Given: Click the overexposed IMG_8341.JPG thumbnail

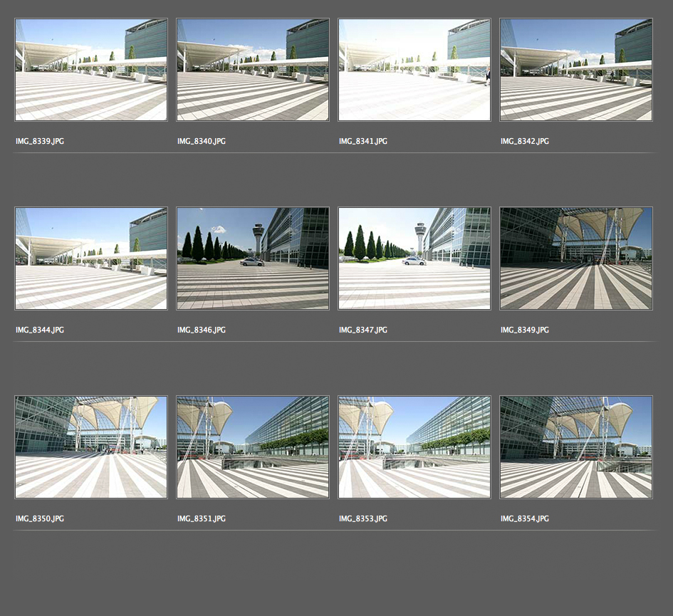Looking at the screenshot, I should pyautogui.click(x=414, y=70).
